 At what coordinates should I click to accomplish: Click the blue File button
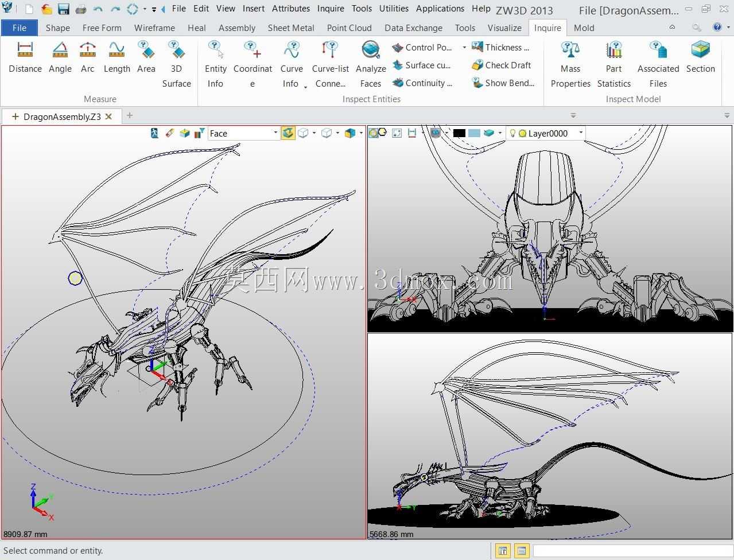20,28
